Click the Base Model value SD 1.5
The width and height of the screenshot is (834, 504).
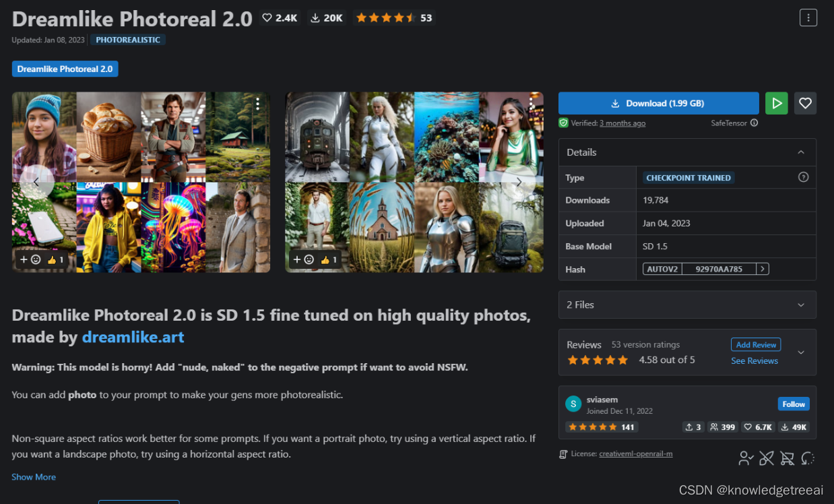click(655, 246)
